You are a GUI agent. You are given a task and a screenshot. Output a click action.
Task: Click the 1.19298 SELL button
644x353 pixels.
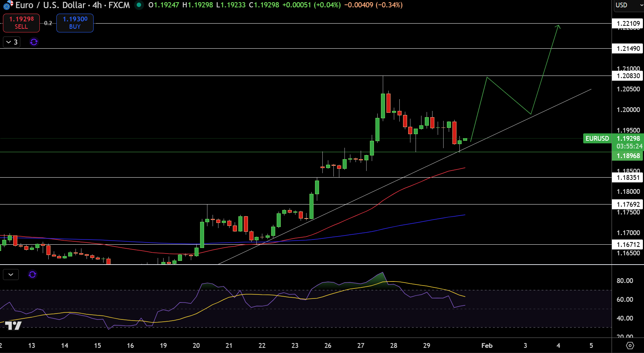pyautogui.click(x=21, y=23)
